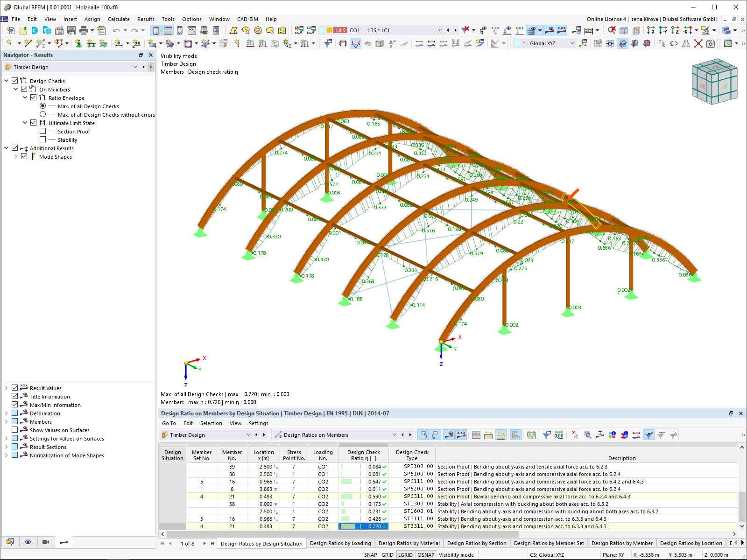Click the isometric view cube icon in toolbar
747x560 pixels.
tap(624, 30)
